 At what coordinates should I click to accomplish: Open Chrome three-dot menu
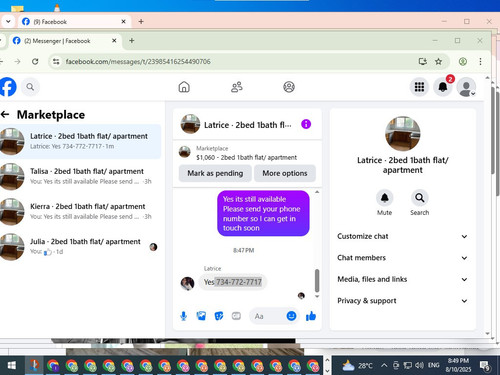tap(480, 61)
